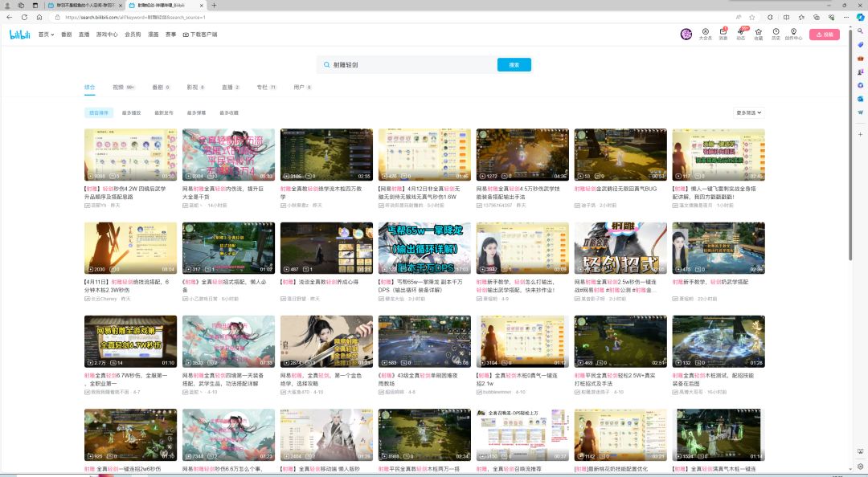Image resolution: width=868 pixels, height=477 pixels.
Task: Open the 轻剑招式 cover video thumbnail
Action: coord(620,248)
